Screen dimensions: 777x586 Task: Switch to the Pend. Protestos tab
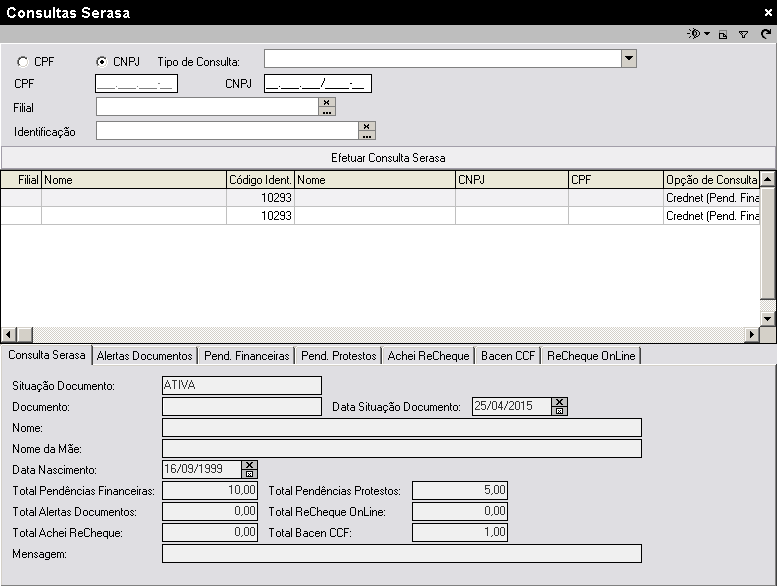click(338, 356)
